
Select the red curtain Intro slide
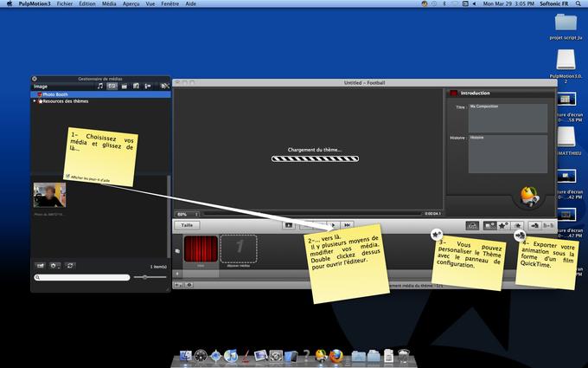click(201, 249)
